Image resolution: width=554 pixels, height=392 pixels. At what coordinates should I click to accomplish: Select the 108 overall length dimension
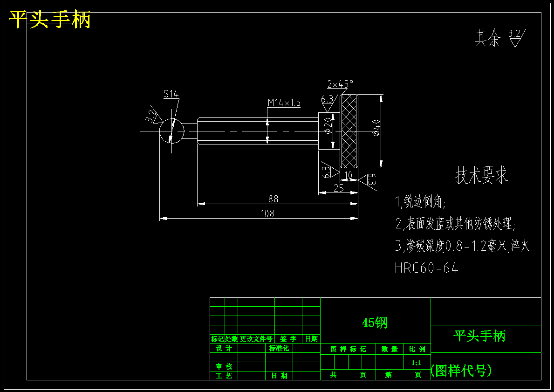click(267, 213)
